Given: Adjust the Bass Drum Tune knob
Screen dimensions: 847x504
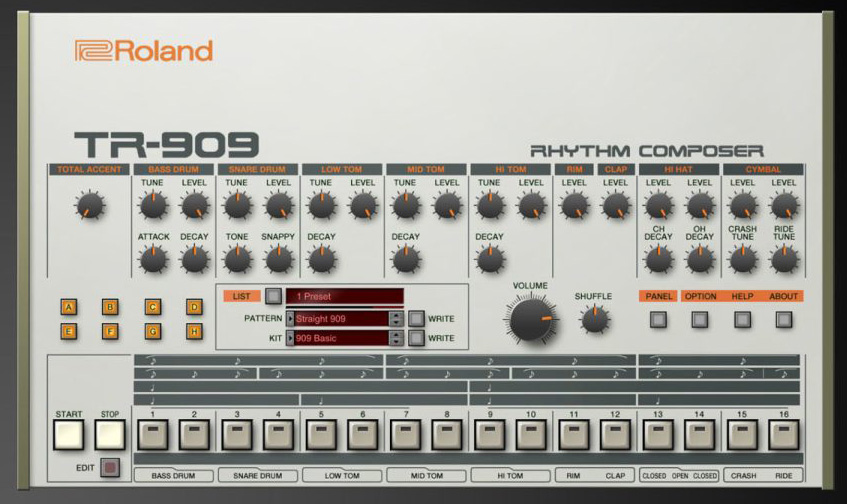Looking at the screenshot, I should pos(153,206).
